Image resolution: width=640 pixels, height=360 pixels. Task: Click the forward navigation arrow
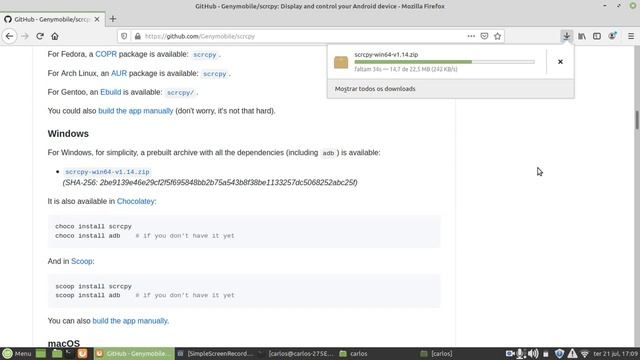point(24,36)
